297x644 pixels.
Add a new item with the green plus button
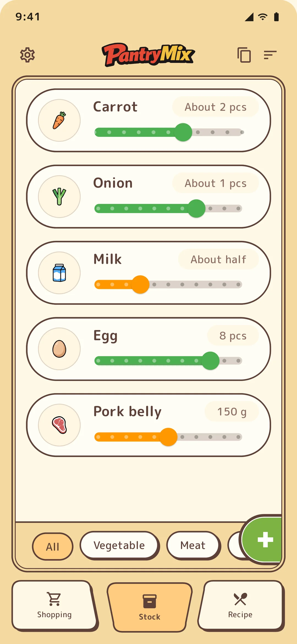263,539
